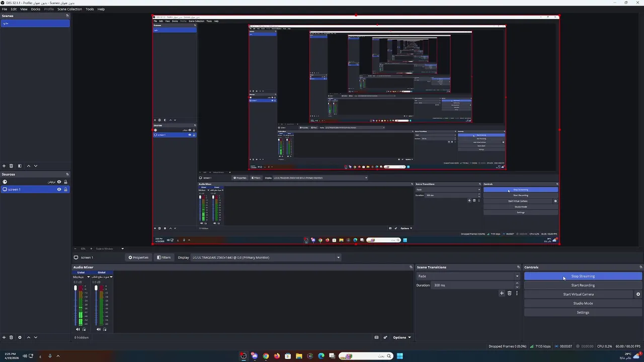
Task: Add transition with plus icon
Action: tap(502, 293)
